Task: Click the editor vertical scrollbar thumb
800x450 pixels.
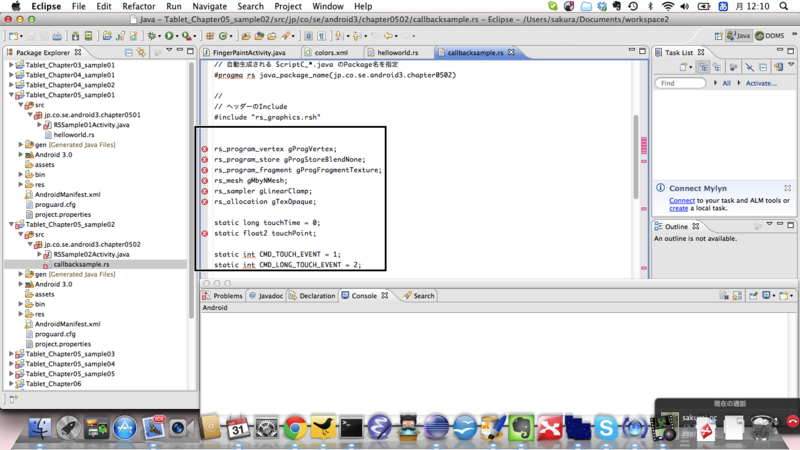Action: tap(636, 157)
